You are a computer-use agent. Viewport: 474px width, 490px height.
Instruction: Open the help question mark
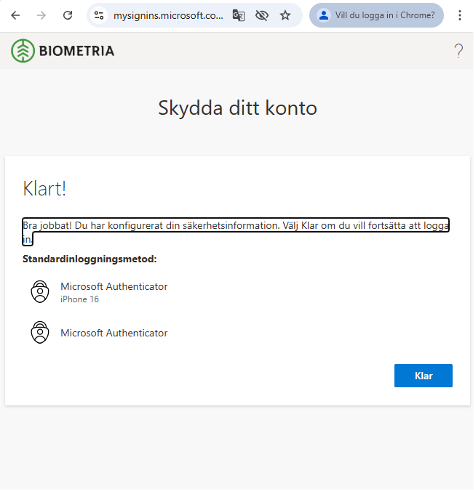[x=459, y=51]
